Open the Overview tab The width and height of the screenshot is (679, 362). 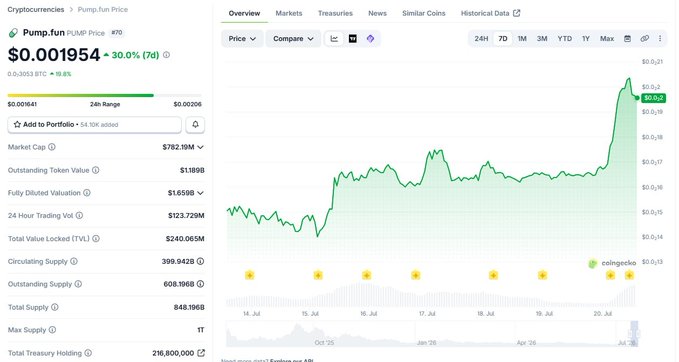(244, 13)
